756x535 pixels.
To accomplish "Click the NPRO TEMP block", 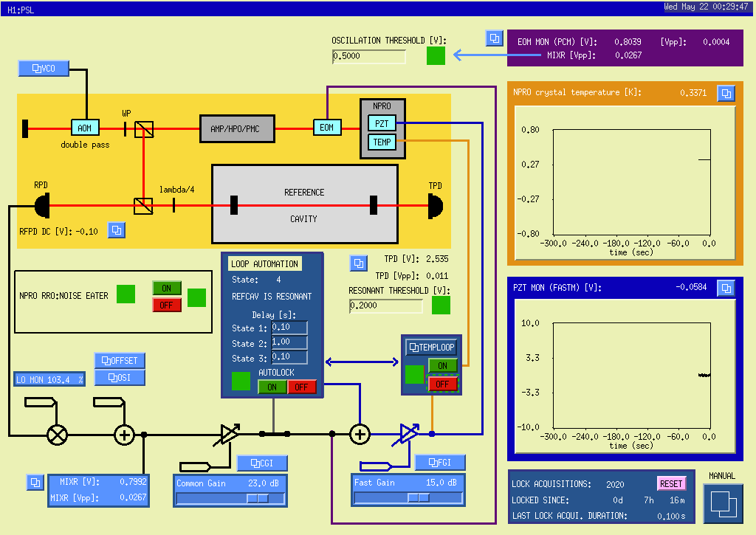I will coord(382,142).
